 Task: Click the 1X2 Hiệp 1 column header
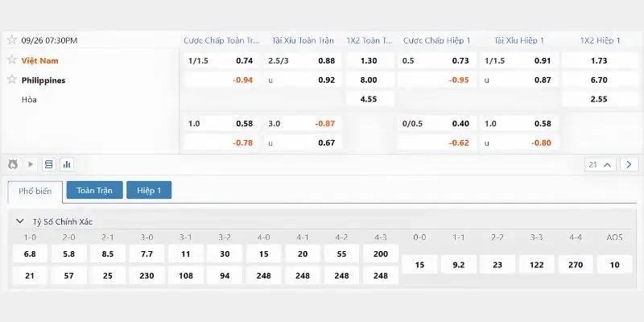600,40
